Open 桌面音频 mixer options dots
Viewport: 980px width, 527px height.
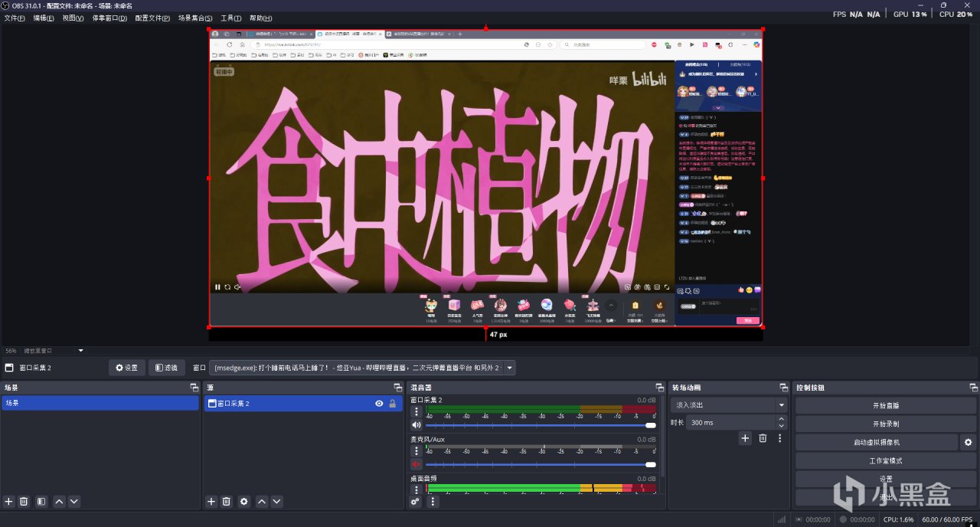(416, 489)
